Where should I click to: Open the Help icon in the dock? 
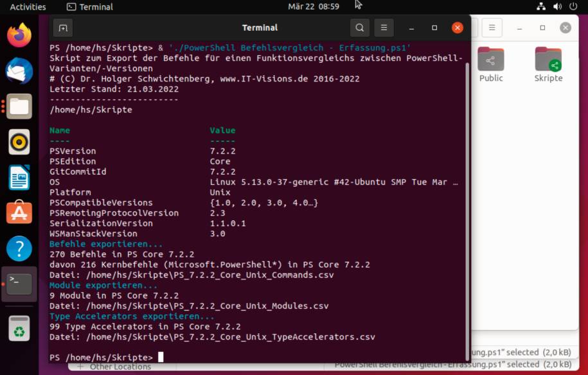pos(19,249)
